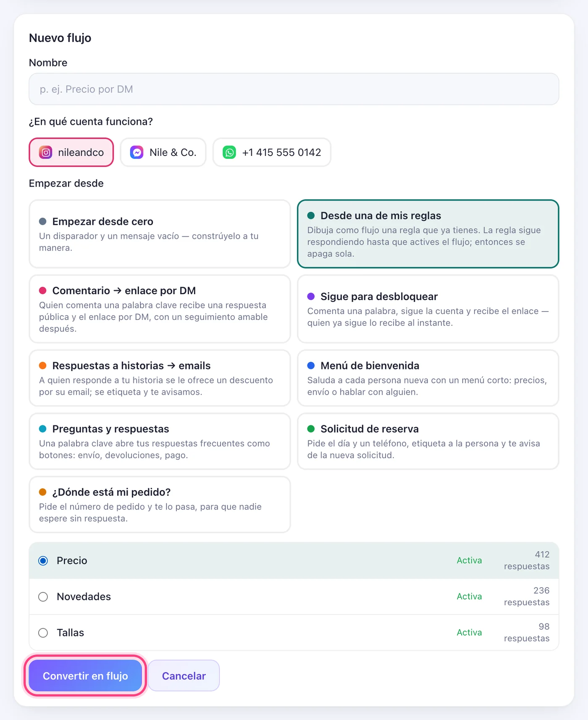
Task: Choose the nileandco Instagram account
Action: (71, 152)
